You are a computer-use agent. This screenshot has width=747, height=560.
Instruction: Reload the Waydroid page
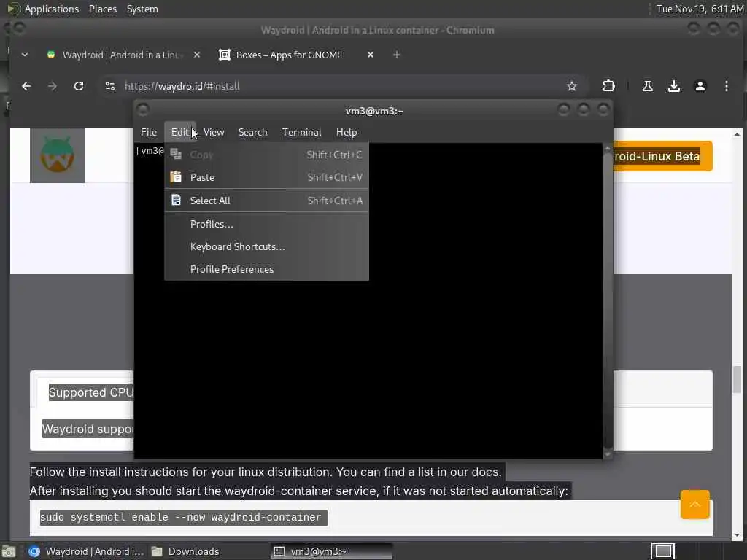click(x=79, y=86)
